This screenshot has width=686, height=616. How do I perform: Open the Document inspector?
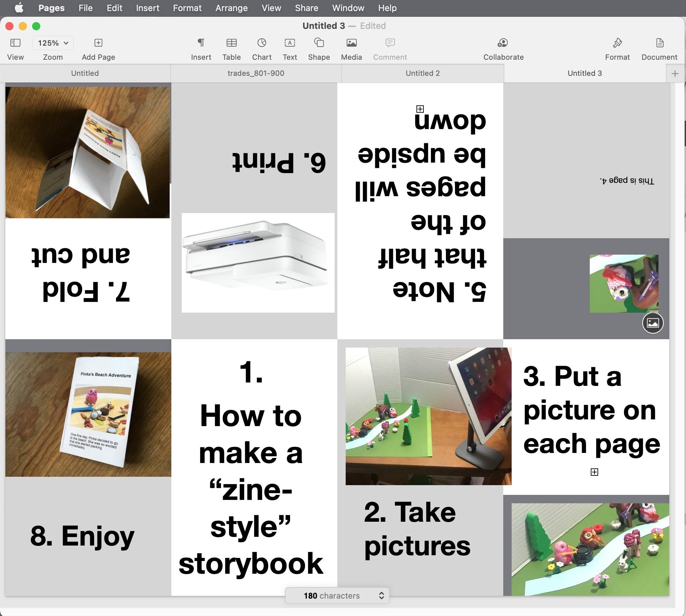659,47
